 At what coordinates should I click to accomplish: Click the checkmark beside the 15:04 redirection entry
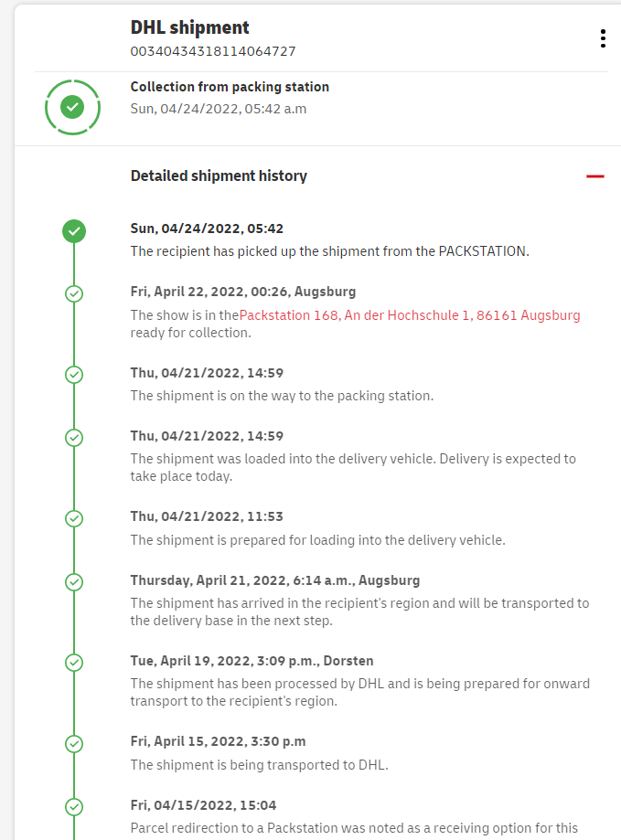click(x=75, y=806)
